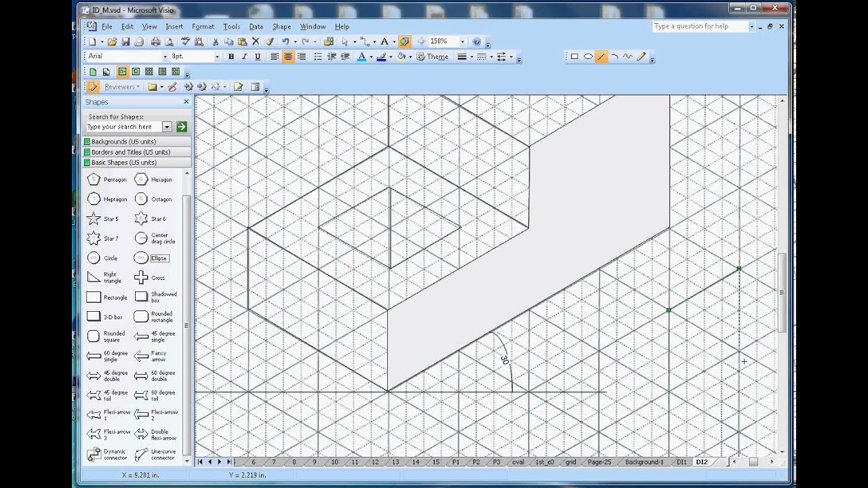
Task: Apply bulleted list formatting
Action: [x=318, y=57]
